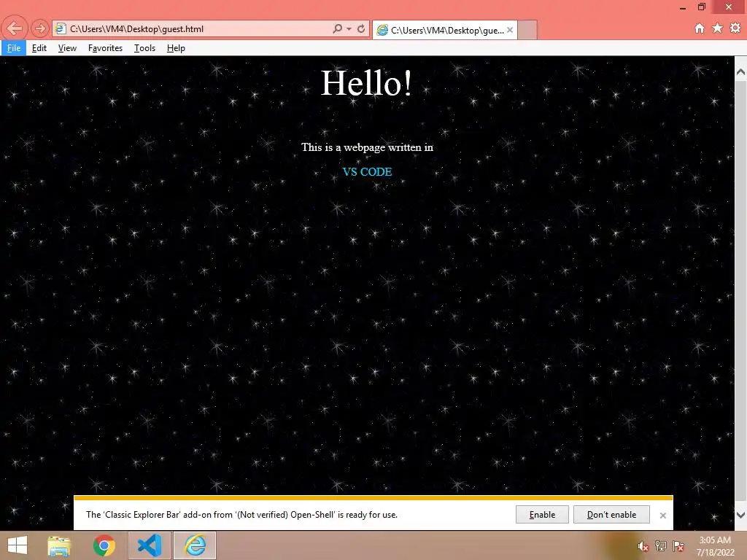Click the taskbar clock showing 3:05 AM
747x560 pixels.
715,546
